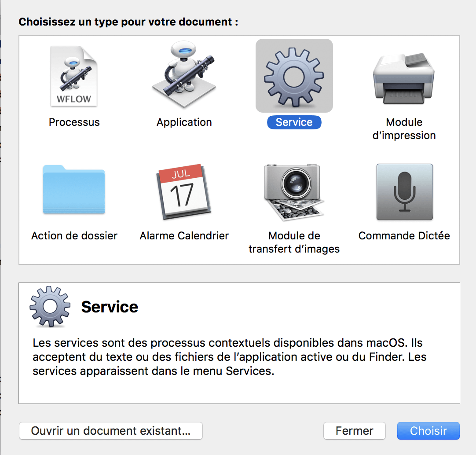476x455 pixels.
Task: Choose the Application robot icon
Action: click(x=184, y=74)
